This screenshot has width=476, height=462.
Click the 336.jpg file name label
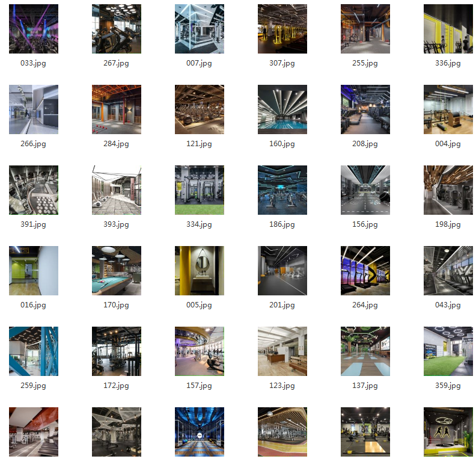click(x=448, y=63)
